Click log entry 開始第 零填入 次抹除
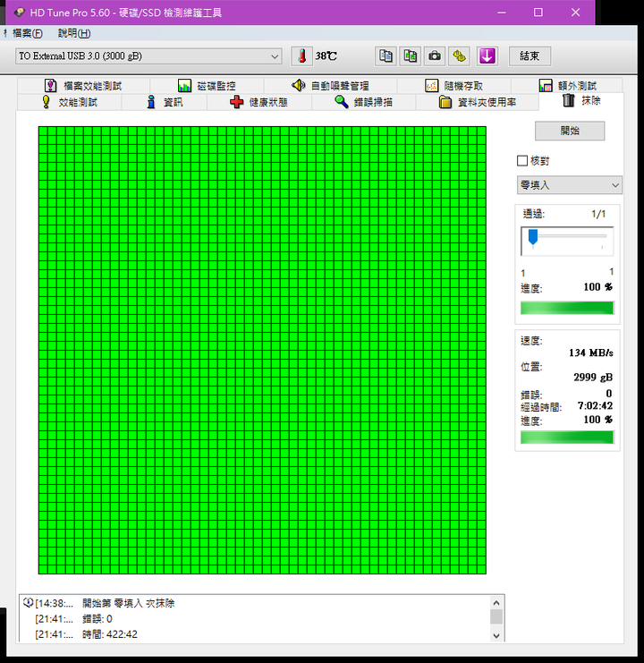Image resolution: width=644 pixels, height=663 pixels. (x=129, y=603)
